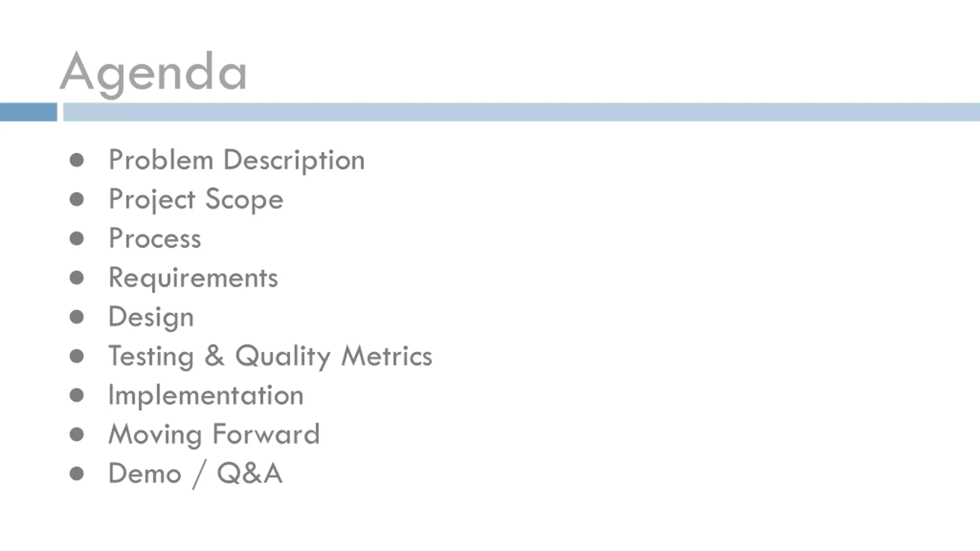Click bullet dot beside Demo / Q&A

[x=77, y=474]
